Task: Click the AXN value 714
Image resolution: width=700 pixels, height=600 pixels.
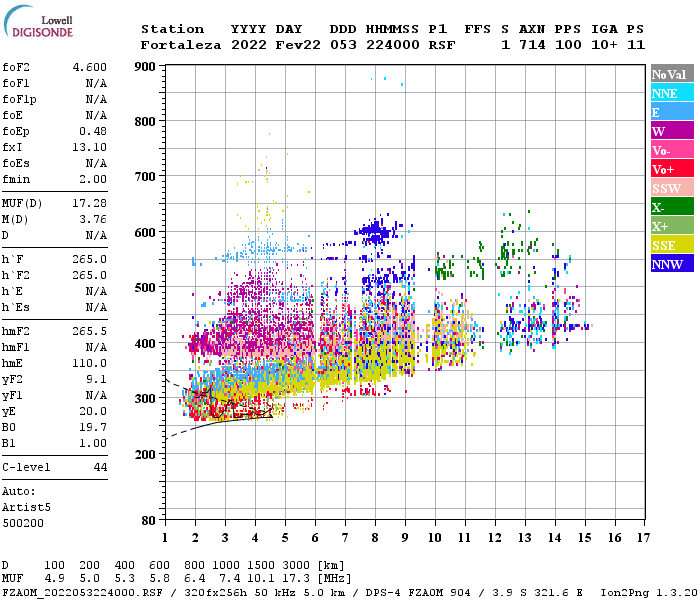Action: point(532,46)
